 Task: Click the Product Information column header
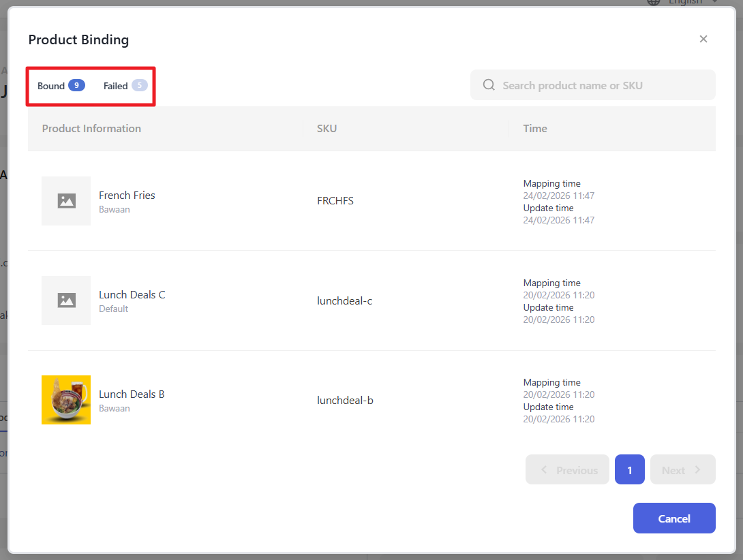(91, 129)
